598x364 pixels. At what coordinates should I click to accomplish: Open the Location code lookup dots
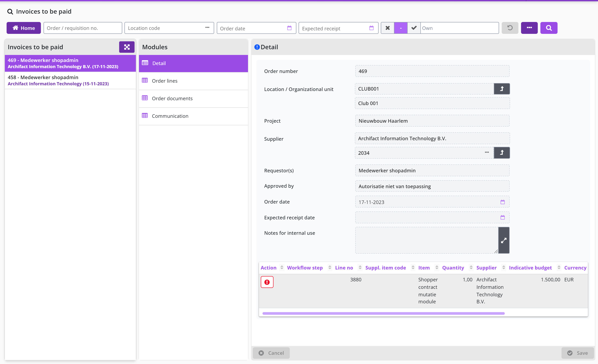[207, 28]
